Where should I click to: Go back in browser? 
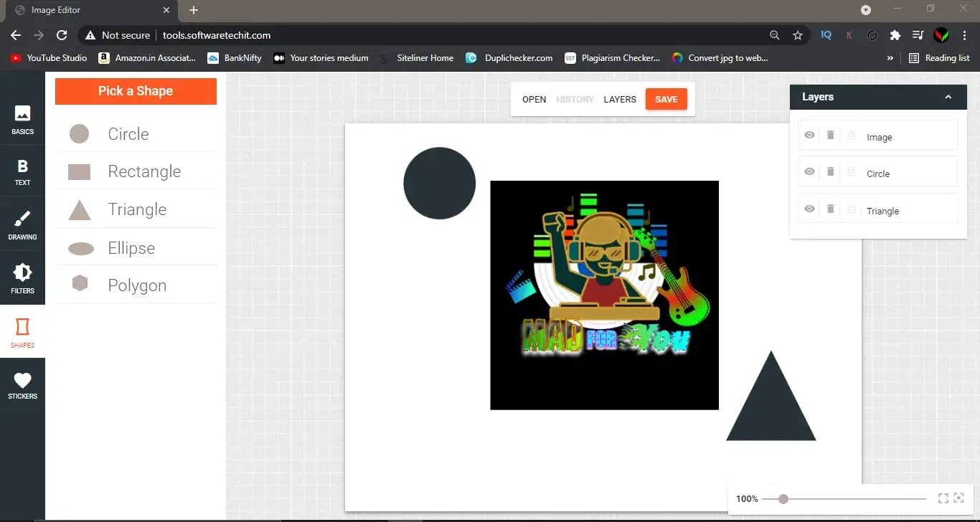(16, 35)
